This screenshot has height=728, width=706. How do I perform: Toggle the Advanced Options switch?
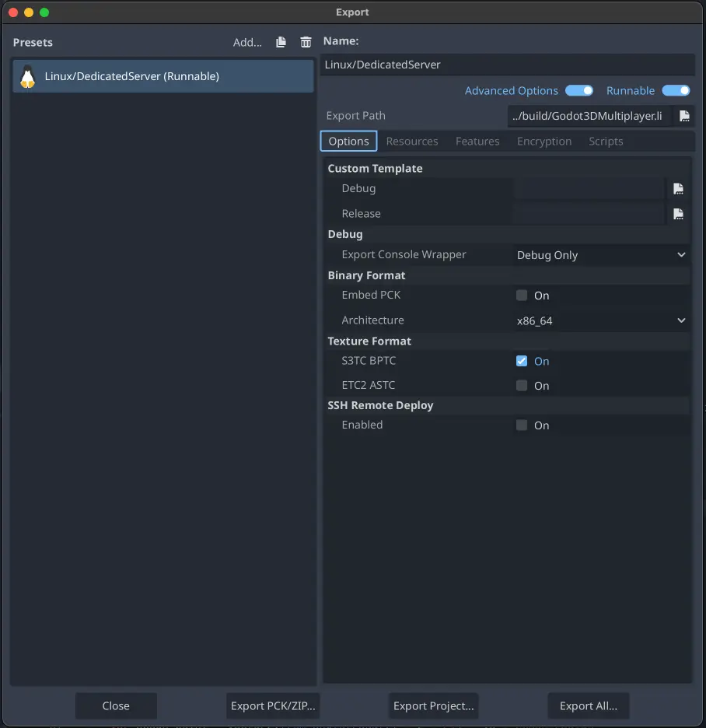point(579,90)
